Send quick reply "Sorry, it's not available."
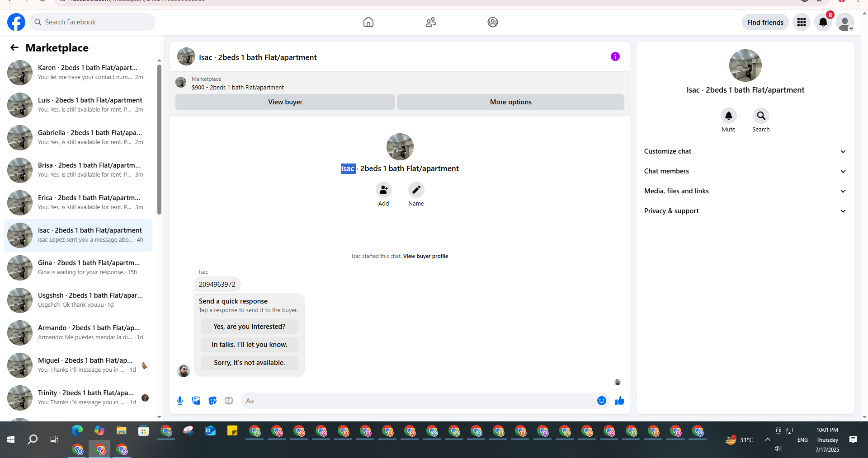Screen dimensions: 868x458 pos(250,363)
